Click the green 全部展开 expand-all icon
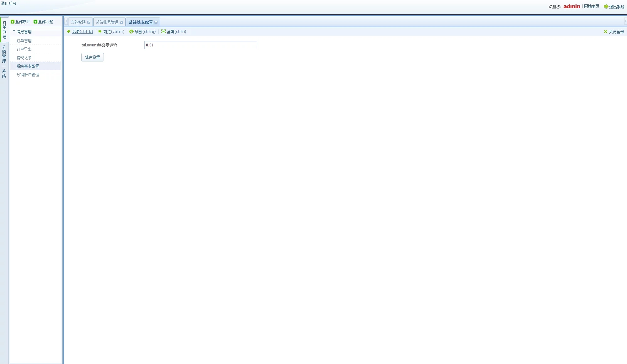This screenshot has width=627, height=364. point(13,22)
